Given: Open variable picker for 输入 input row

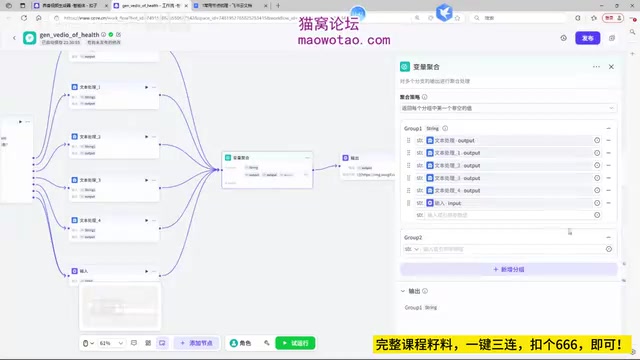Looking at the screenshot, I should [x=597, y=203].
